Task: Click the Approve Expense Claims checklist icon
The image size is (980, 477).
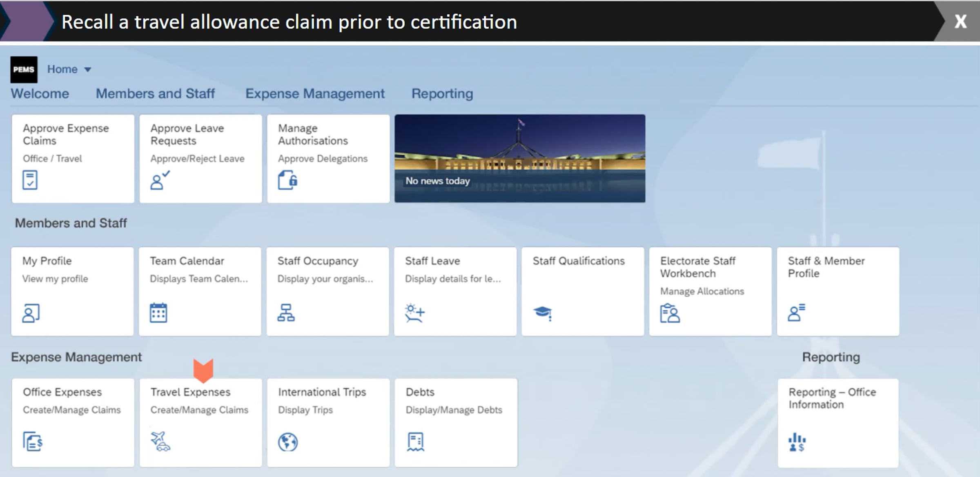Action: point(30,180)
